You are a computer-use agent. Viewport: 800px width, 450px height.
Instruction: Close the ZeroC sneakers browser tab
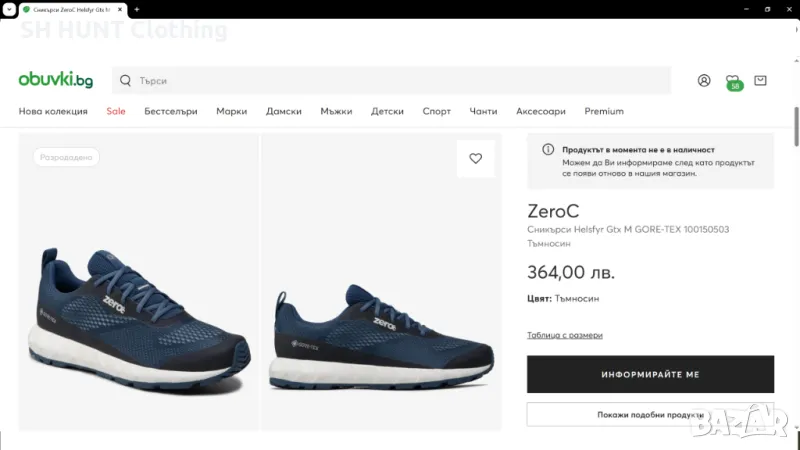click(120, 9)
